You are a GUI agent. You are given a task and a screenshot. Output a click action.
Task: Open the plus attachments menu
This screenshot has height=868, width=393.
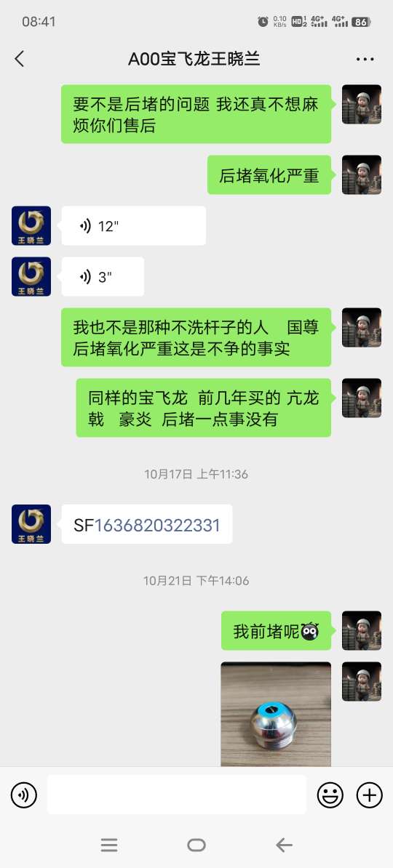369,795
